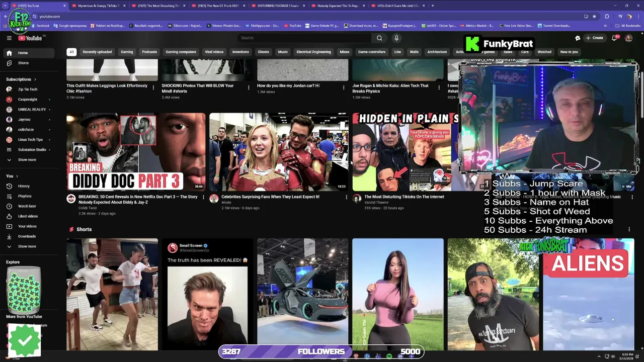The width and height of the screenshot is (644, 362).
Task: Open Linus Tech Tips channel subscription
Action: [x=30, y=140]
